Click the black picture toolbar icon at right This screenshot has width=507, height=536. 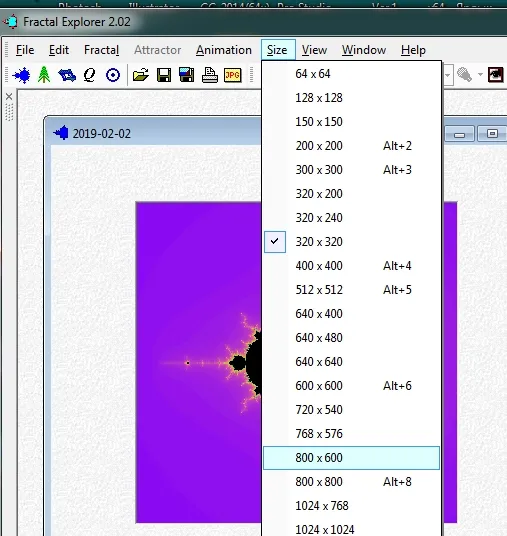point(495,75)
